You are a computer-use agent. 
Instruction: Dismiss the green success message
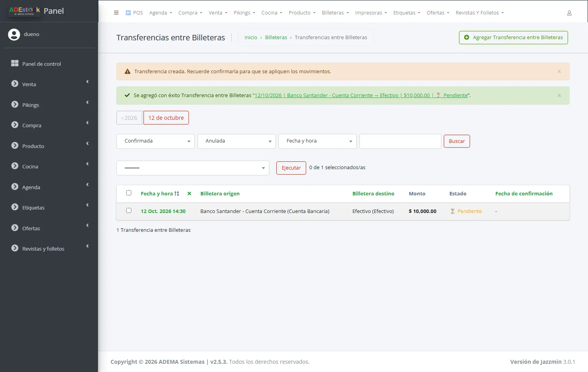pos(559,95)
